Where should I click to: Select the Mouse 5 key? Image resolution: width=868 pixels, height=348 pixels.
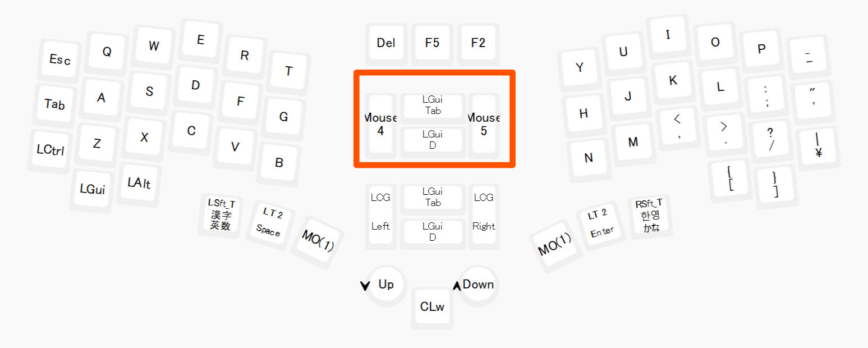[484, 123]
